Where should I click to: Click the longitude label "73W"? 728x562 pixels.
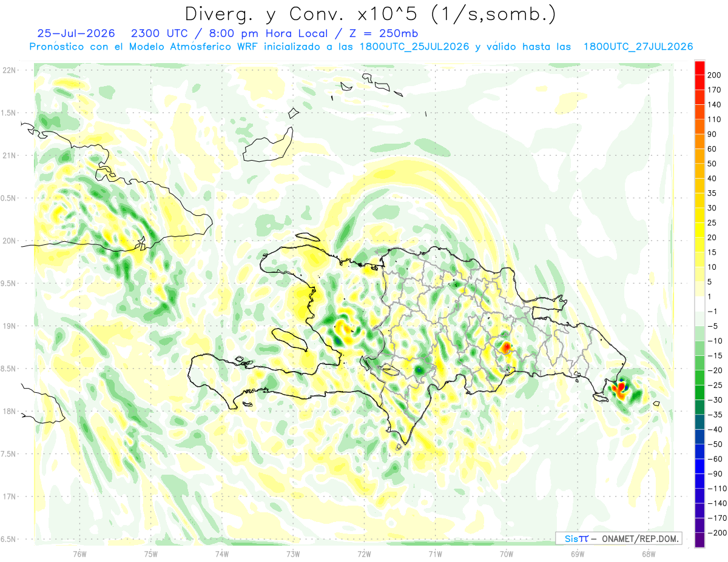(293, 554)
